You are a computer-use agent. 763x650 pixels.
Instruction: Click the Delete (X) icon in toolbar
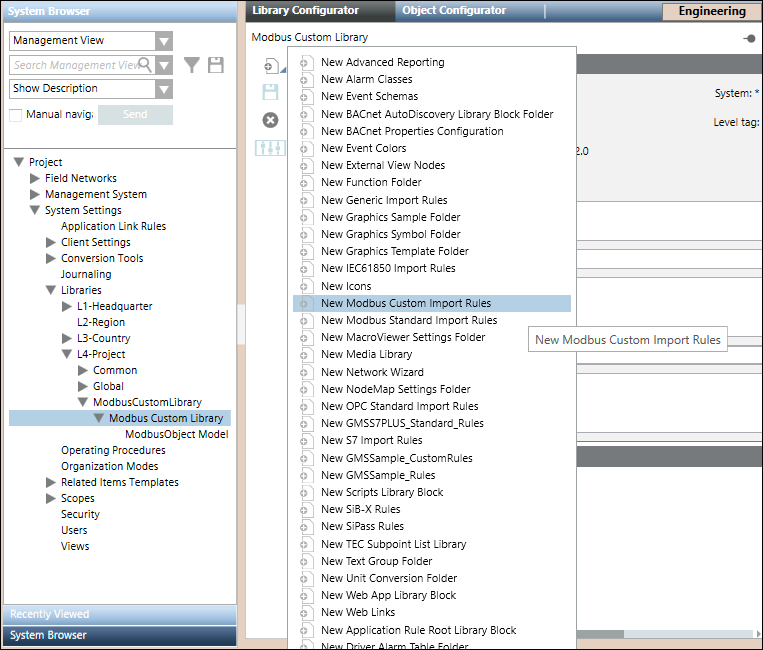(270, 120)
